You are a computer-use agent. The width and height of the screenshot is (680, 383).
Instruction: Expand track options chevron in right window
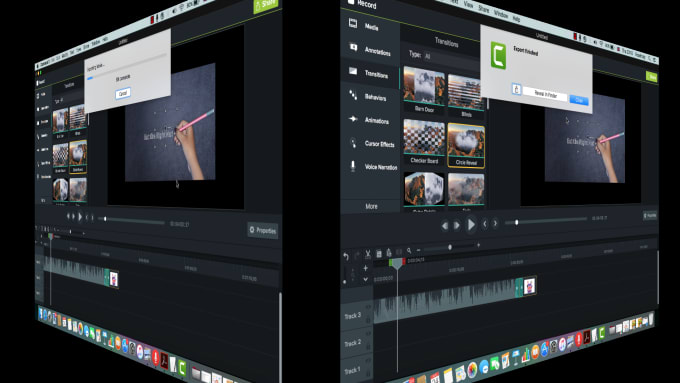click(x=365, y=279)
